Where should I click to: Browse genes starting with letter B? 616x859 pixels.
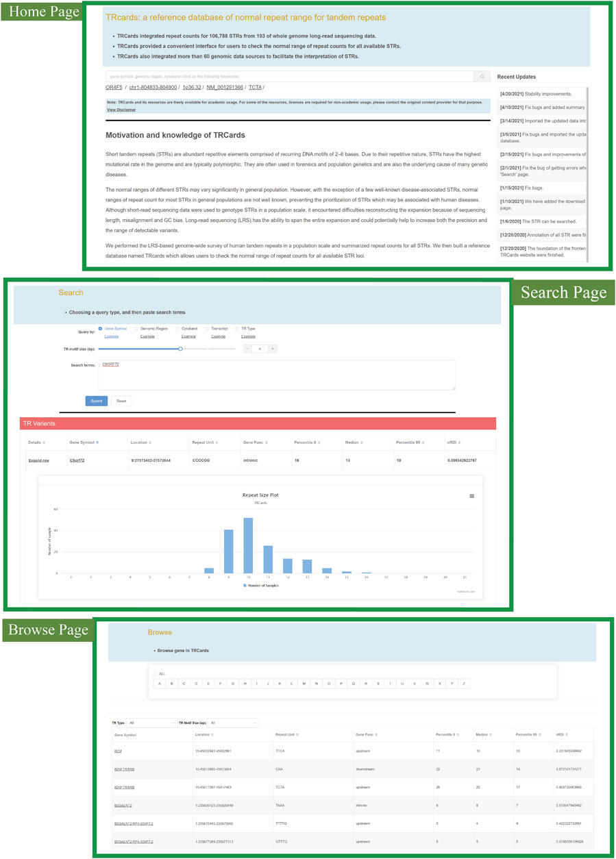[171, 684]
